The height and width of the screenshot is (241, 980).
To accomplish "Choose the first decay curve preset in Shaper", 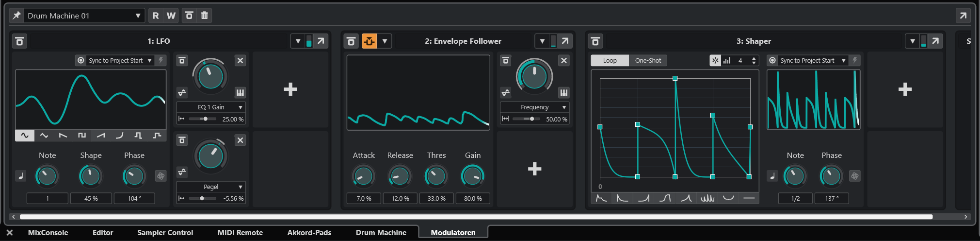I will (601, 198).
